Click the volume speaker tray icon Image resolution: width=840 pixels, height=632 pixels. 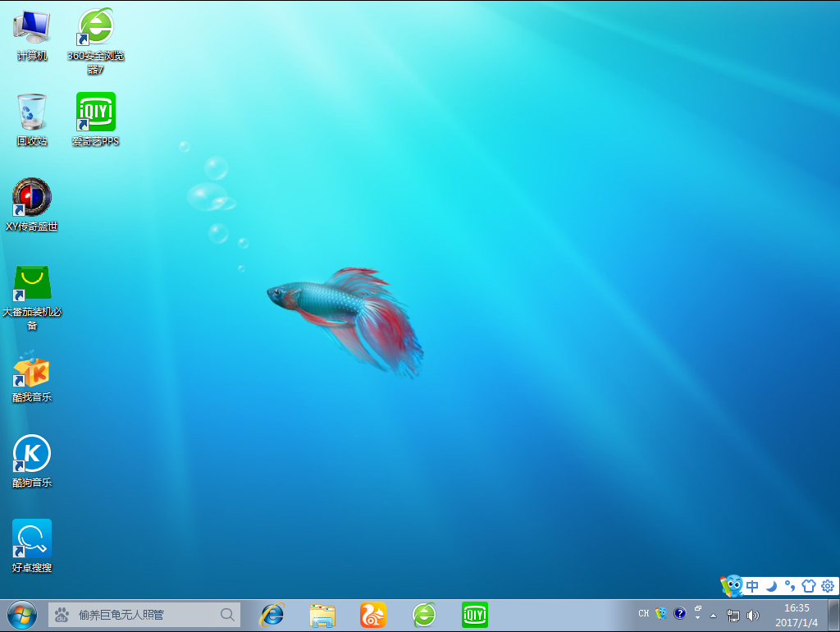pos(753,616)
